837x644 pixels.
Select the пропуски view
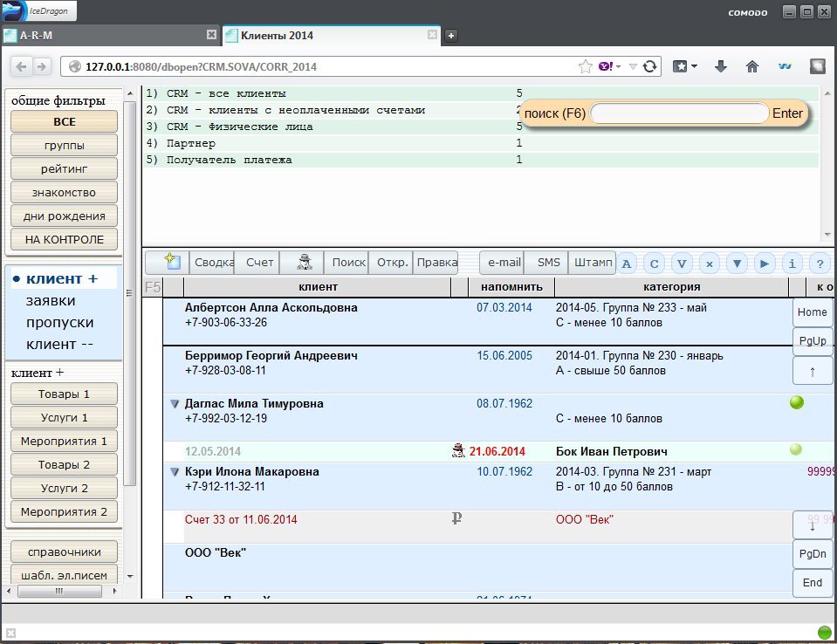point(59,323)
